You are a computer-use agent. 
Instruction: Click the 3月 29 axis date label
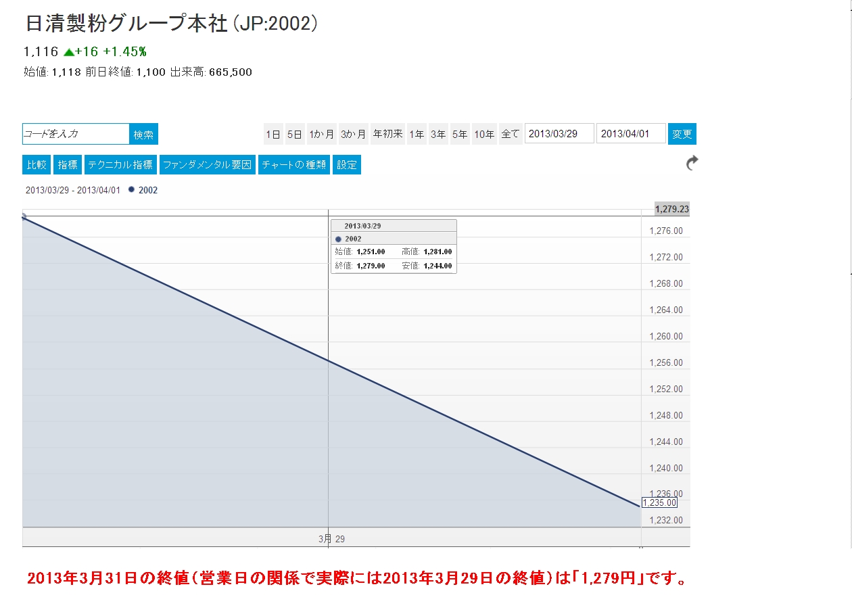pyautogui.click(x=331, y=539)
